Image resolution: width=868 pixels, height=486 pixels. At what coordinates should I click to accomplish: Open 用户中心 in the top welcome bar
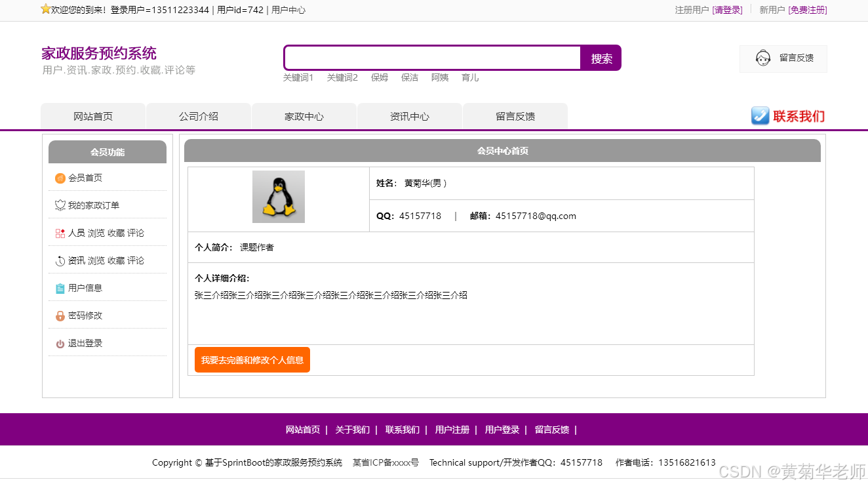[x=289, y=10]
